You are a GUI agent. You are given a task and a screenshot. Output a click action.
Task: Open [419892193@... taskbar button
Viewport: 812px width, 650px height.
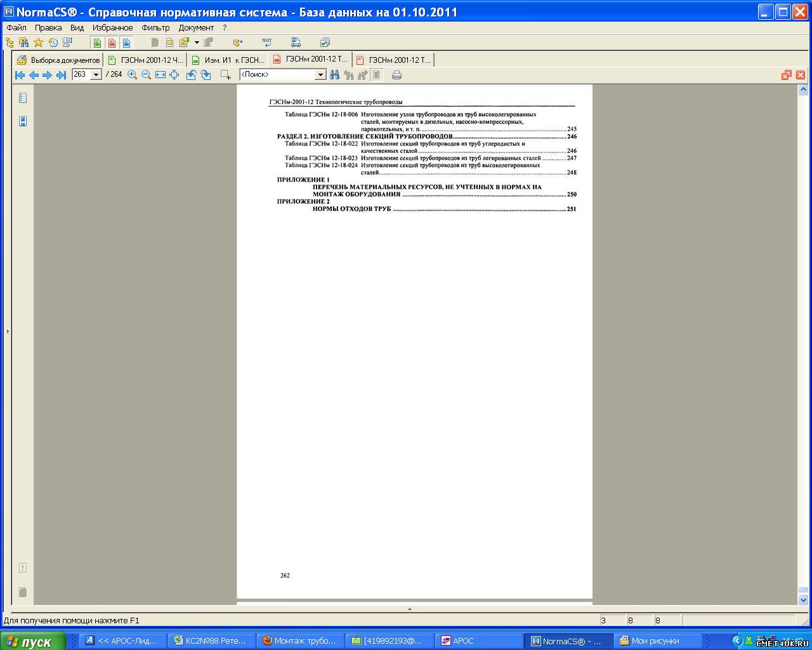click(x=390, y=641)
